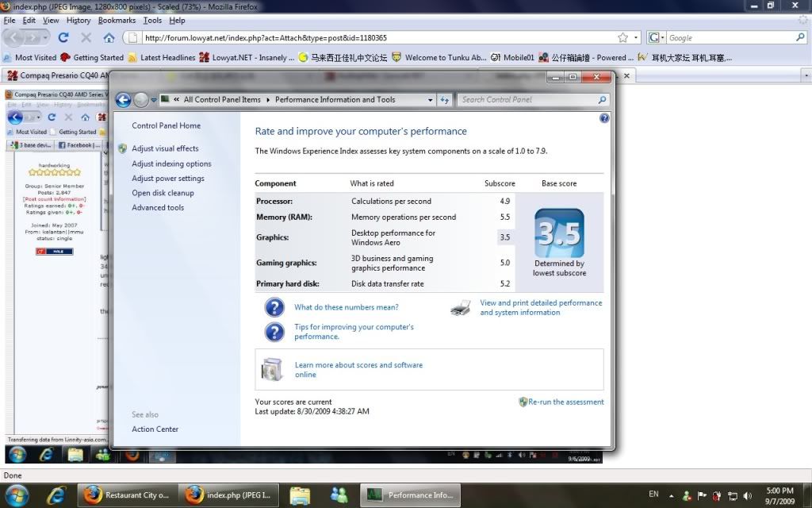This screenshot has width=812, height=508.
Task: Go to the Firefox home page
Action: point(109,37)
